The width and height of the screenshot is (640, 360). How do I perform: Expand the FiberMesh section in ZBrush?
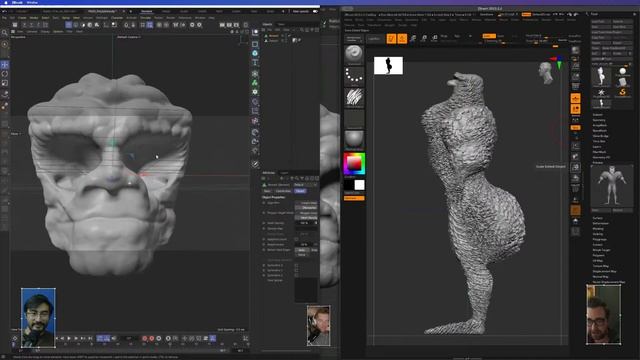[598, 152]
